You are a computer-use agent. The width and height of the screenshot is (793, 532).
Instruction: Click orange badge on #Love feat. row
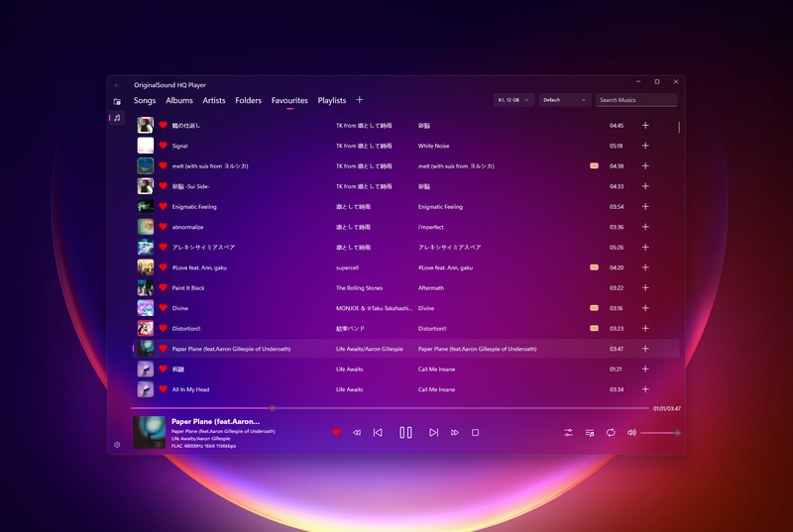pos(594,267)
